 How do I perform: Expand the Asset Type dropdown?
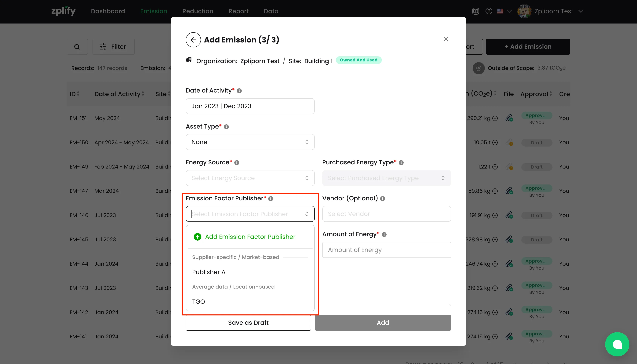[x=250, y=142]
